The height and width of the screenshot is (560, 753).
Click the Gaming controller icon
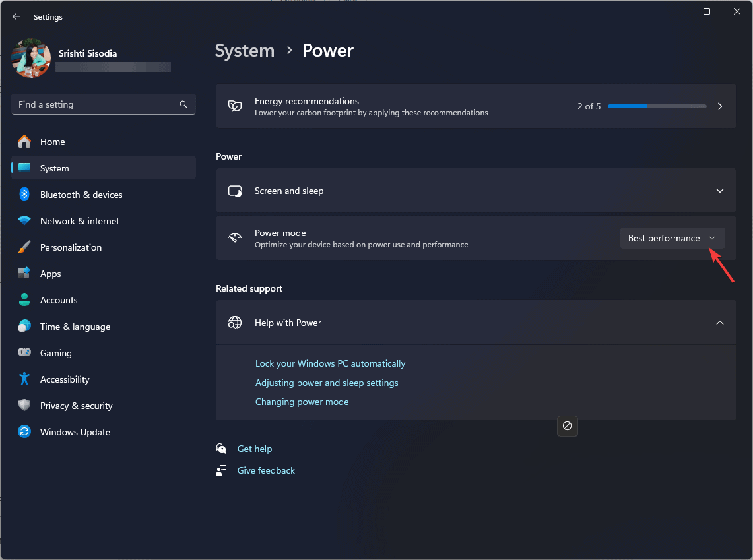pyautogui.click(x=24, y=353)
